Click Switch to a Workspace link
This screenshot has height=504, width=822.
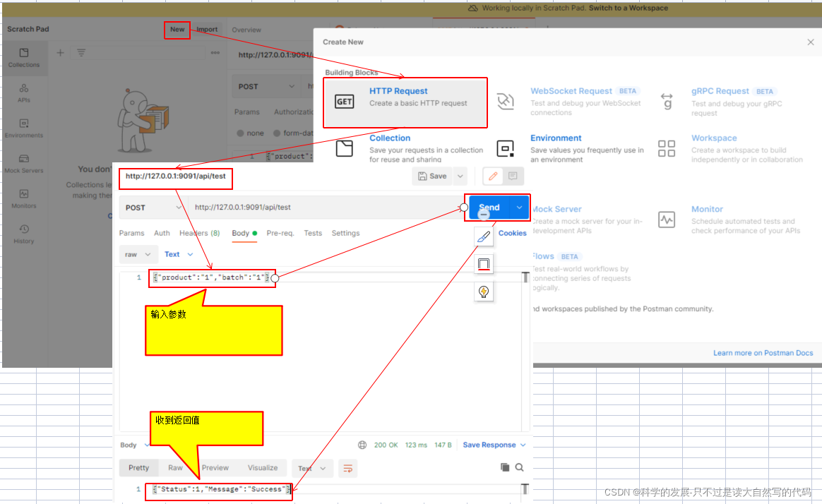coord(628,8)
